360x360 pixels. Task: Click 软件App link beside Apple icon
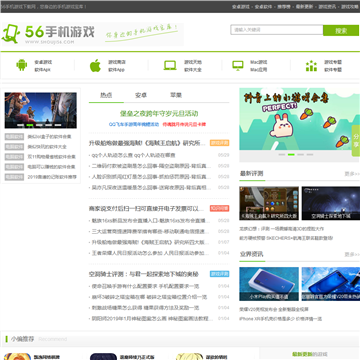click(x=116, y=70)
